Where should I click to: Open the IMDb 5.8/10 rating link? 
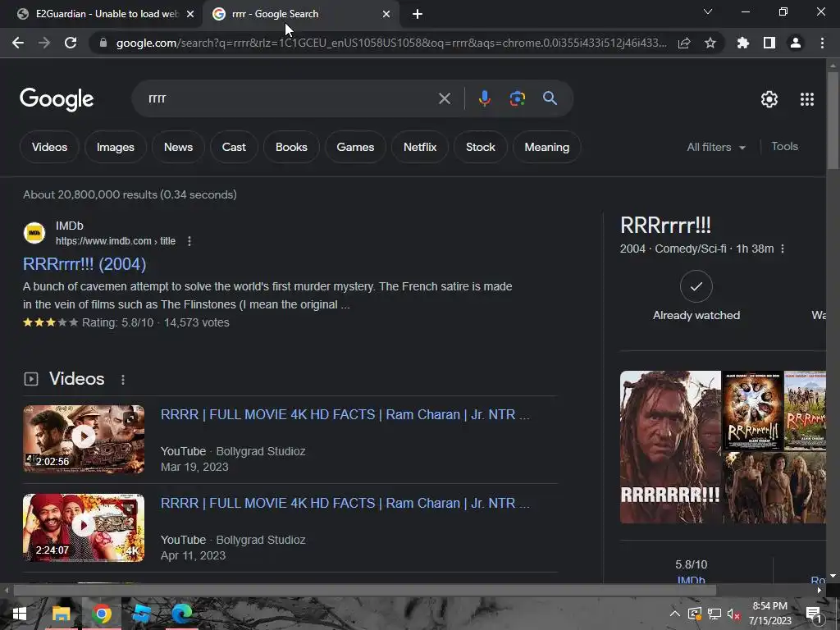pyautogui.click(x=691, y=580)
